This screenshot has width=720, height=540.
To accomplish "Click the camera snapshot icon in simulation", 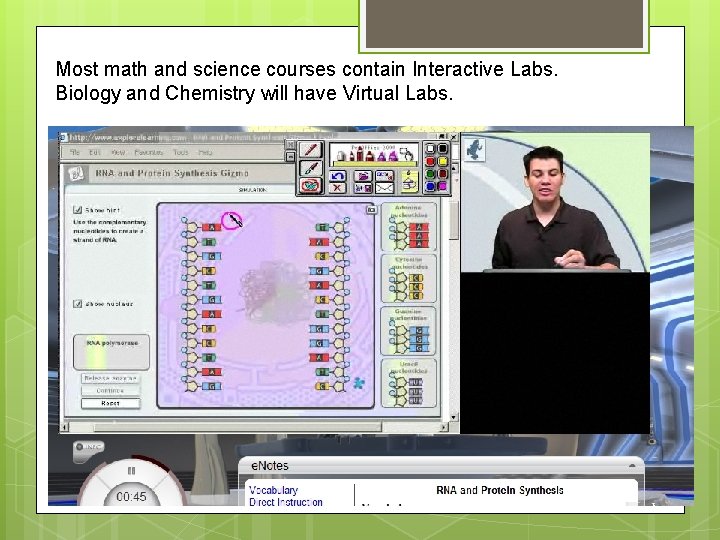I will (371, 210).
